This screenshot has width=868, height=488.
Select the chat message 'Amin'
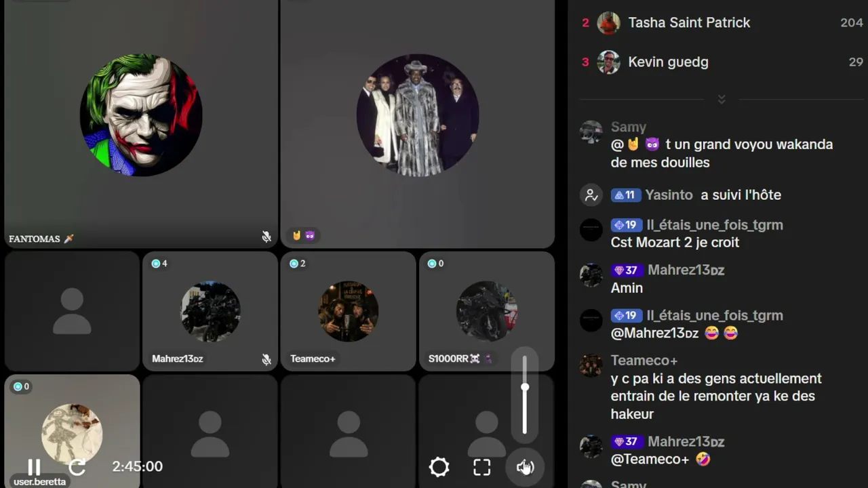[627, 288]
